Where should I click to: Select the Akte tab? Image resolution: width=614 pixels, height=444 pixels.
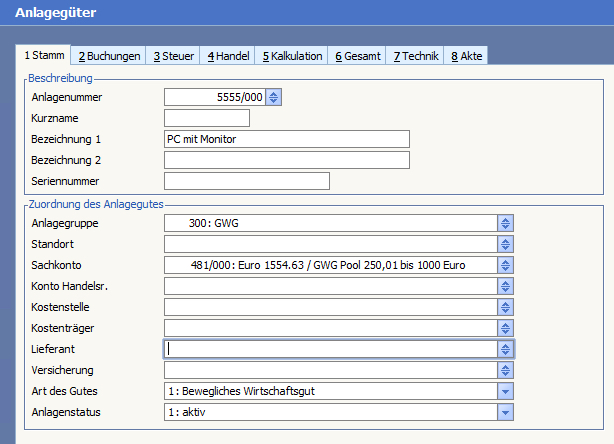[467, 56]
